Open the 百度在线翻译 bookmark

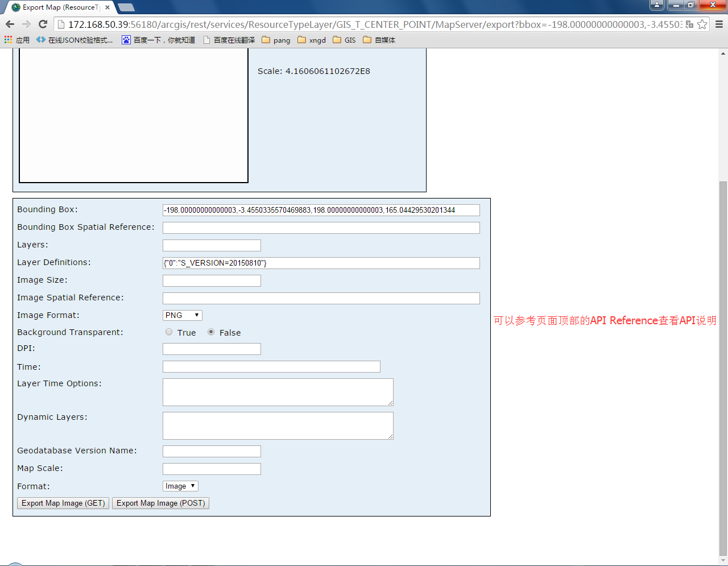tap(229, 40)
